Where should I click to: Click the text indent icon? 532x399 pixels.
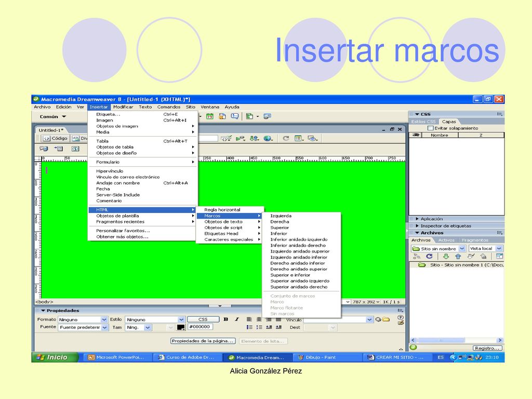[278, 327]
